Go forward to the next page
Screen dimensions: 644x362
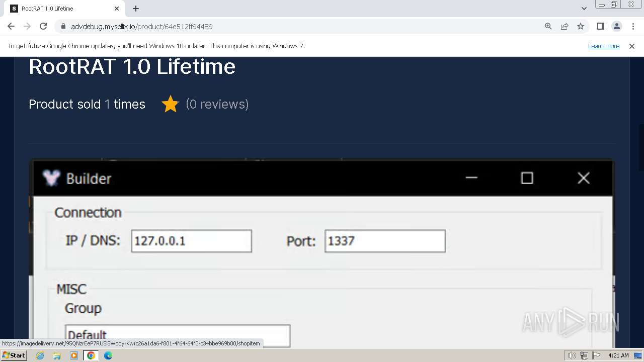click(x=27, y=26)
